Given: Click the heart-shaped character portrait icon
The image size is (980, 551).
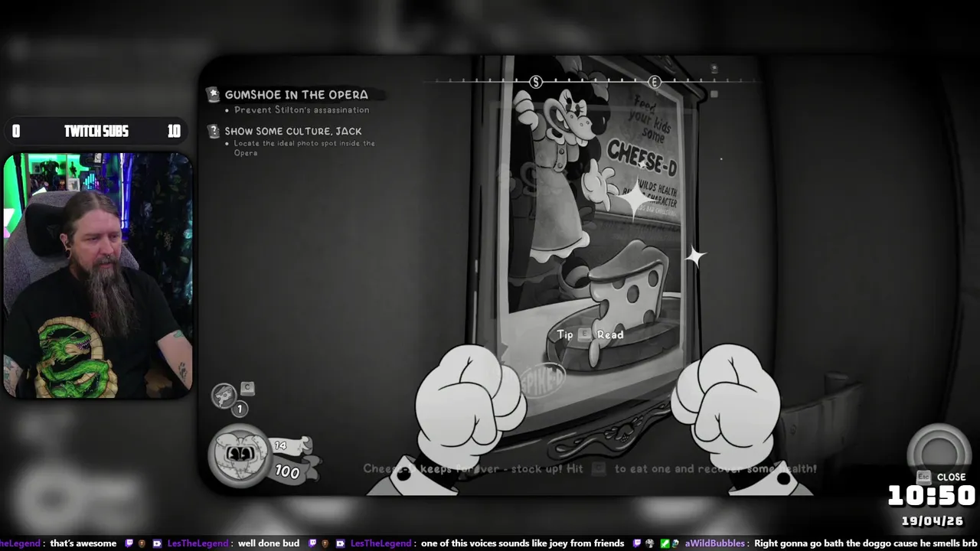Looking at the screenshot, I should (239, 455).
